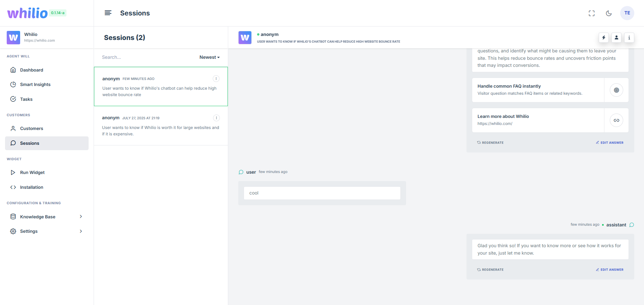
Task: Expand Knowledge Base submenu chevron
Action: (81, 217)
